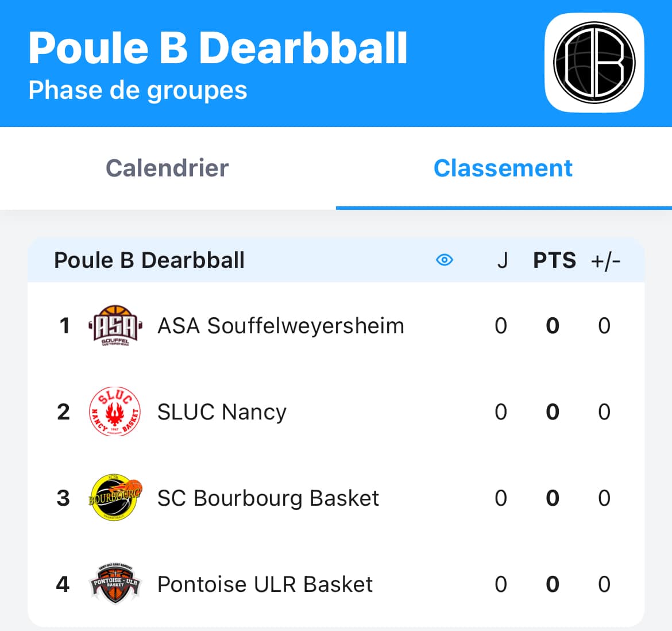The height and width of the screenshot is (631, 672).
Task: Click the PTS column header
Action: 554,260
